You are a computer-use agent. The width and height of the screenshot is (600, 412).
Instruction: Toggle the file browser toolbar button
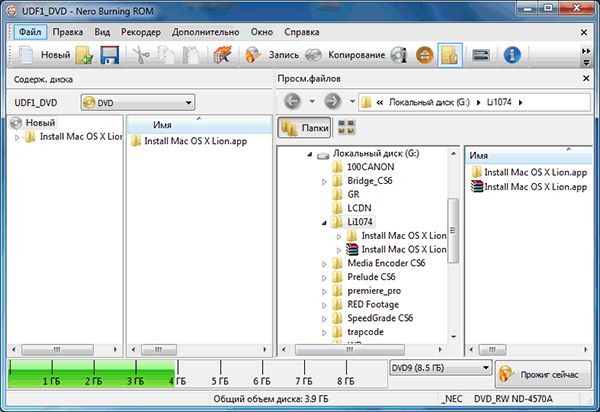pyautogui.click(x=450, y=54)
